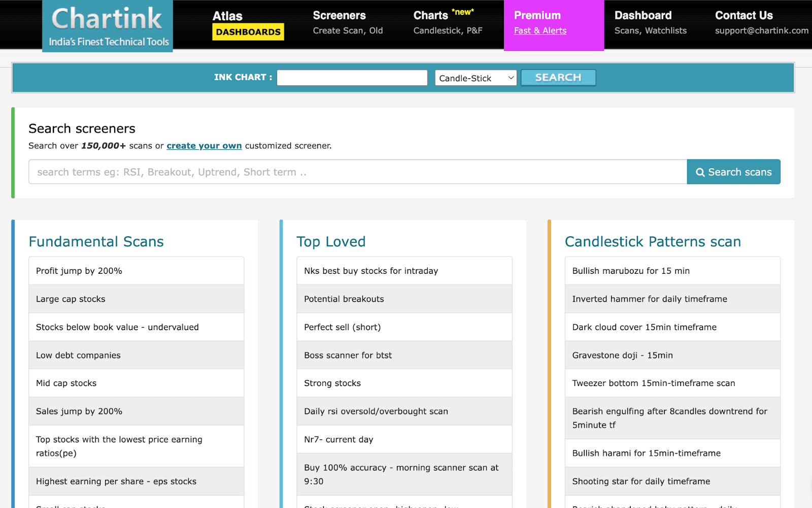Open the Candle-Stick chart type dropdown
This screenshot has height=508, width=812.
point(475,78)
